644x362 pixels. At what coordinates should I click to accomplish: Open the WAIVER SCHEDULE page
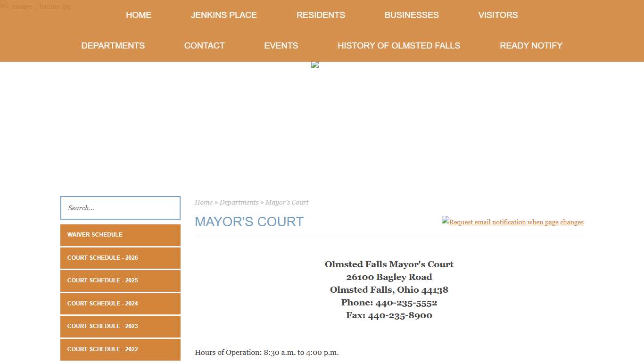[x=120, y=235]
